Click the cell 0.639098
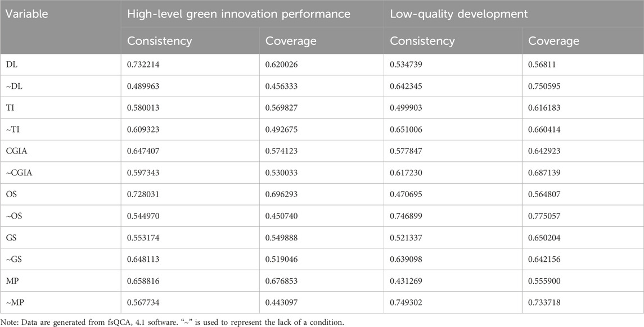644x327 pixels. pyautogui.click(x=406, y=260)
